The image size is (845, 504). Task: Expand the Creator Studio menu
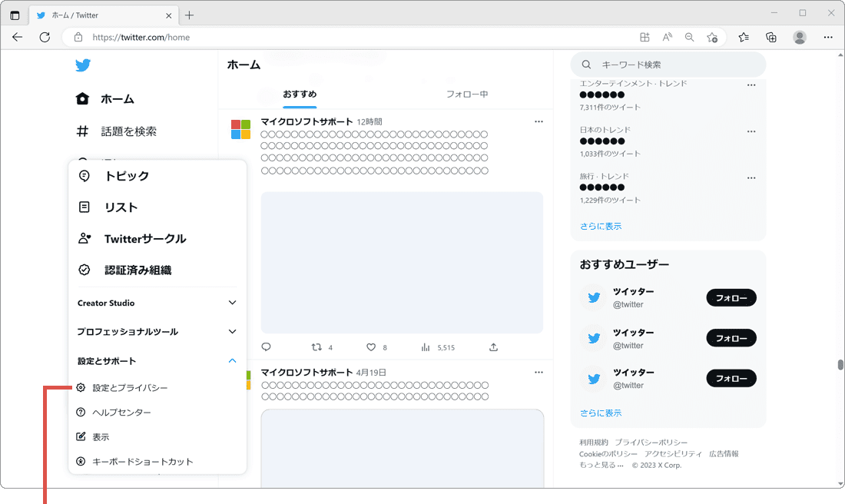click(x=104, y=303)
